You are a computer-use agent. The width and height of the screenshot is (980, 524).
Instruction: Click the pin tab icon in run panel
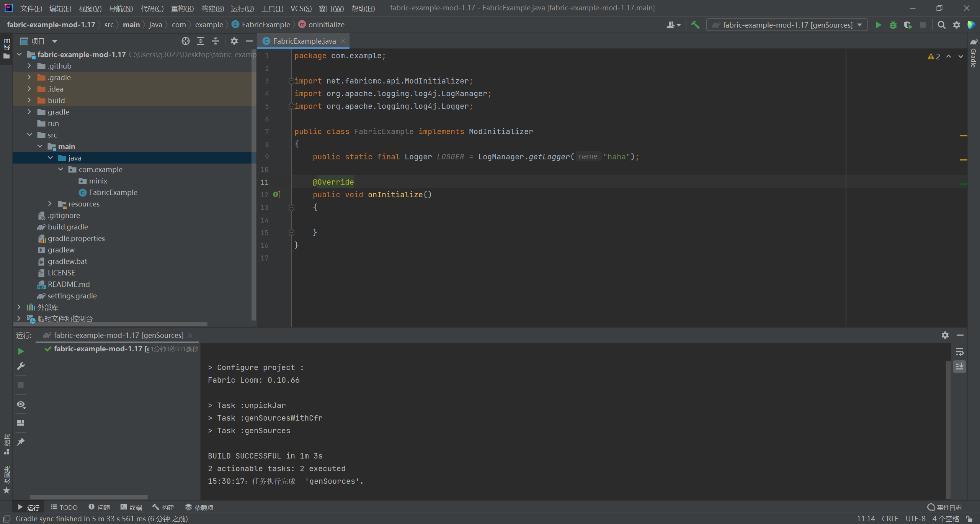pyautogui.click(x=21, y=442)
